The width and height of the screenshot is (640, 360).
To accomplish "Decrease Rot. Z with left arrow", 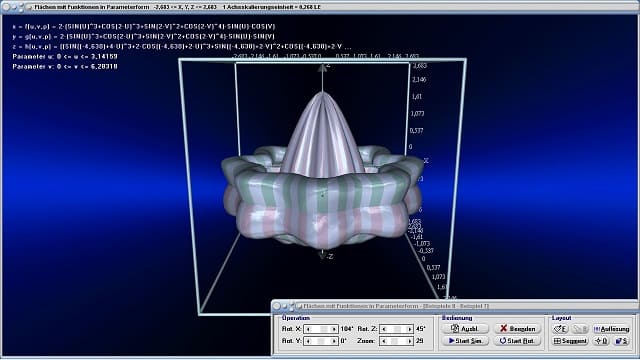I will point(383,329).
